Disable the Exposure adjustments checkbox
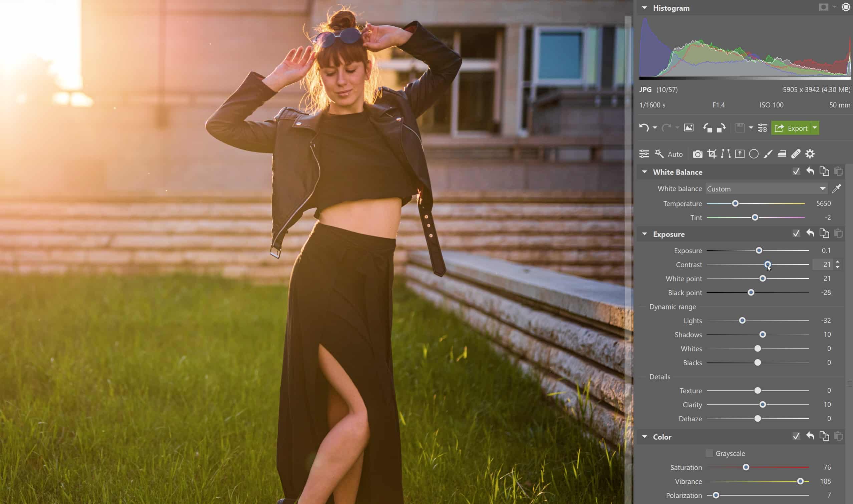Viewport: 853px width, 504px height. pos(796,234)
